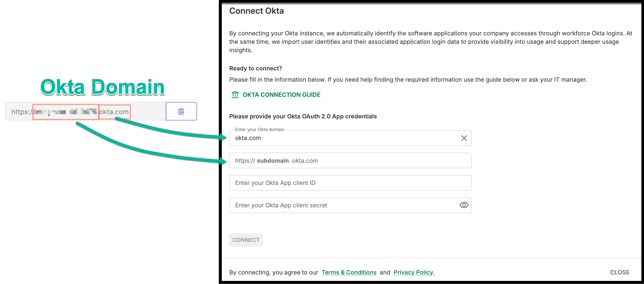644x284 pixels.
Task: Open the Privacy Policy link
Action: (x=414, y=272)
